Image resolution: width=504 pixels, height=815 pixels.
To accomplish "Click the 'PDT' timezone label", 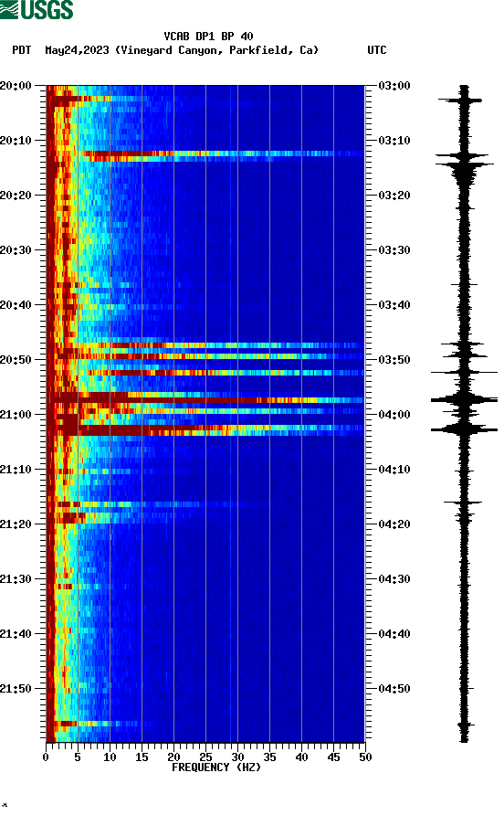I will 21,50.
